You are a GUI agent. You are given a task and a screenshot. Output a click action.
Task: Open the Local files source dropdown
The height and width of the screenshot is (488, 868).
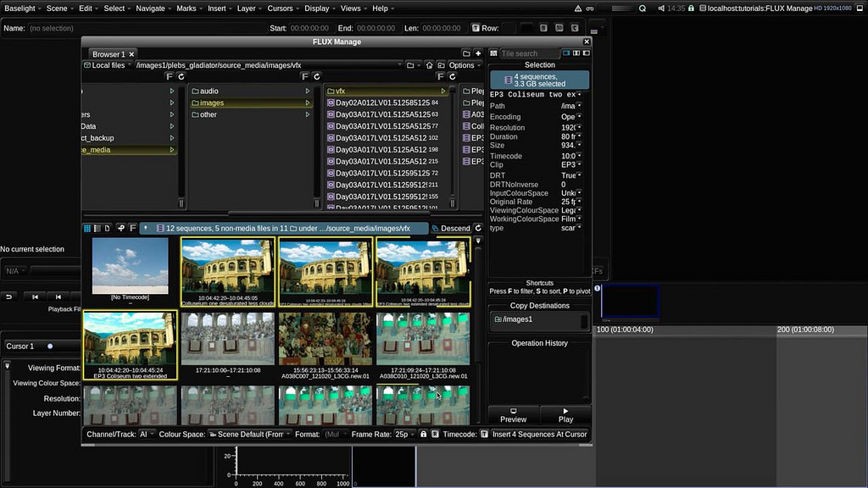coord(108,65)
